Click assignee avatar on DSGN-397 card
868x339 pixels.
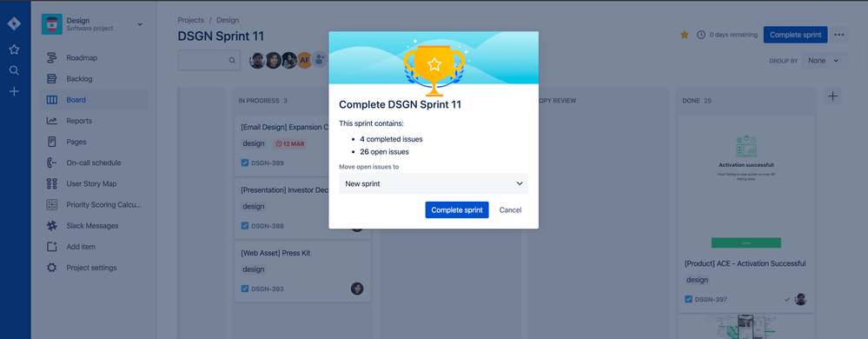pos(800,299)
